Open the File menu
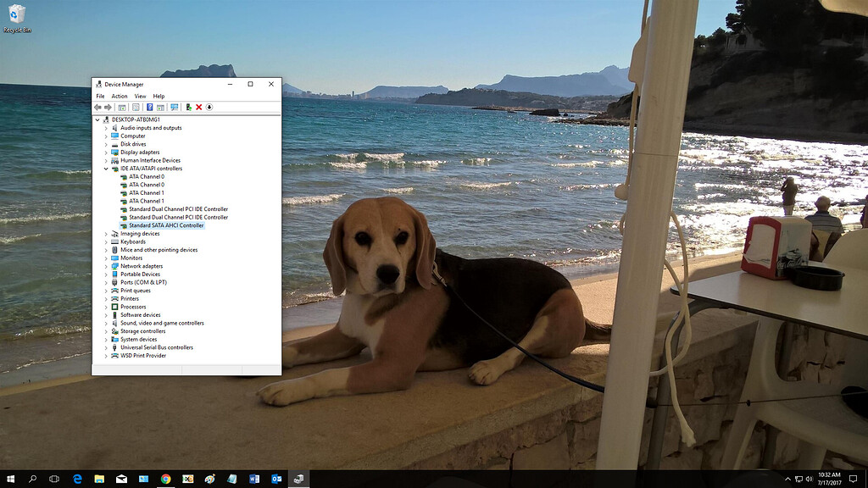Screen dimensions: 868x488 (100, 97)
